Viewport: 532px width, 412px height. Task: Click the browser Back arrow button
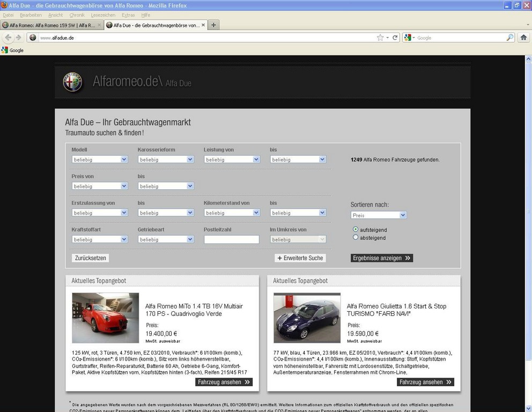tap(8, 38)
